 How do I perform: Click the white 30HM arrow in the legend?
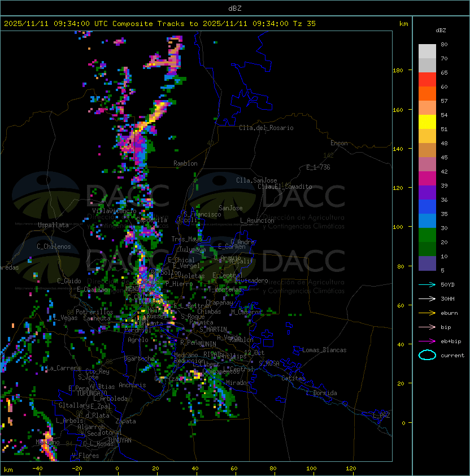coord(427,298)
